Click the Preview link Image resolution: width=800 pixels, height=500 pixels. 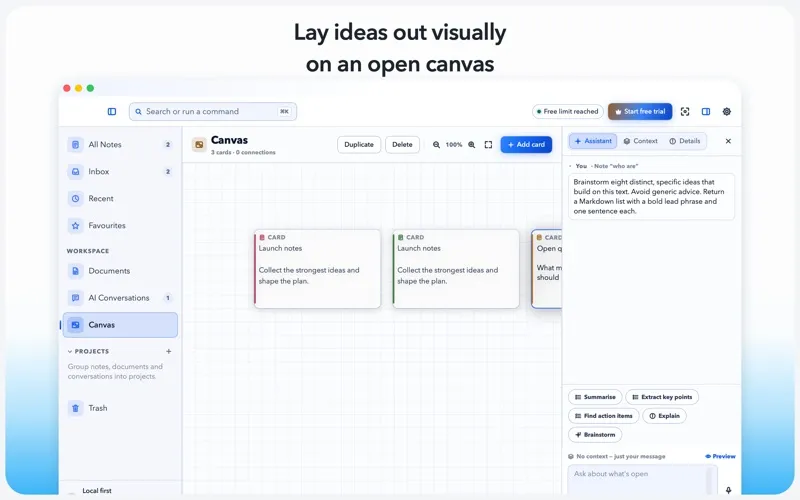[x=720, y=457]
